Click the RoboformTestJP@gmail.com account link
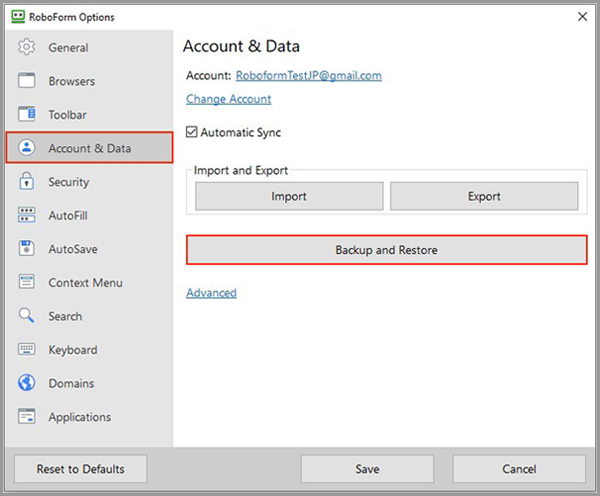Image resolution: width=600 pixels, height=496 pixels. pos(308,75)
